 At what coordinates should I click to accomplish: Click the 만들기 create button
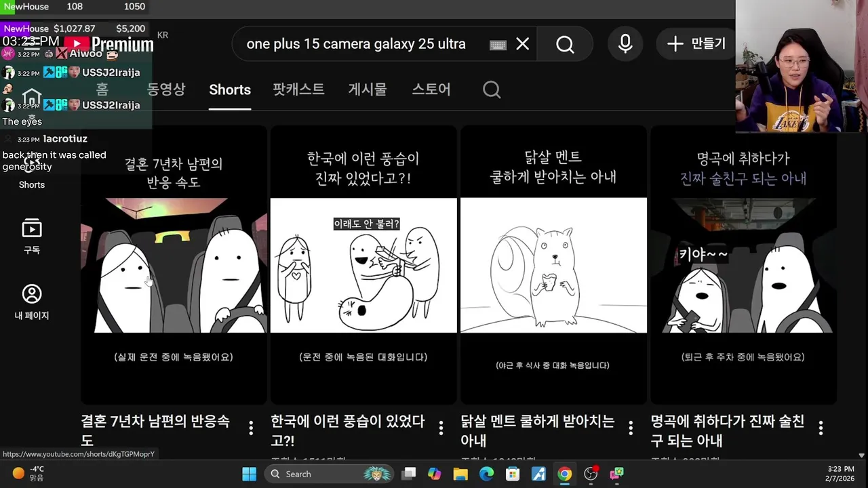tap(696, 44)
